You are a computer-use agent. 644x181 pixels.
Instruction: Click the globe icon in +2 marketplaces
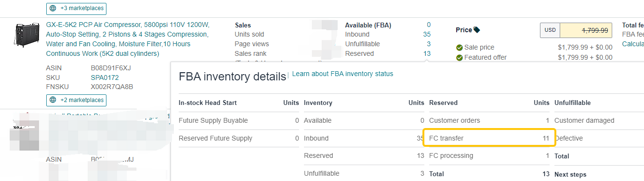pos(53,100)
